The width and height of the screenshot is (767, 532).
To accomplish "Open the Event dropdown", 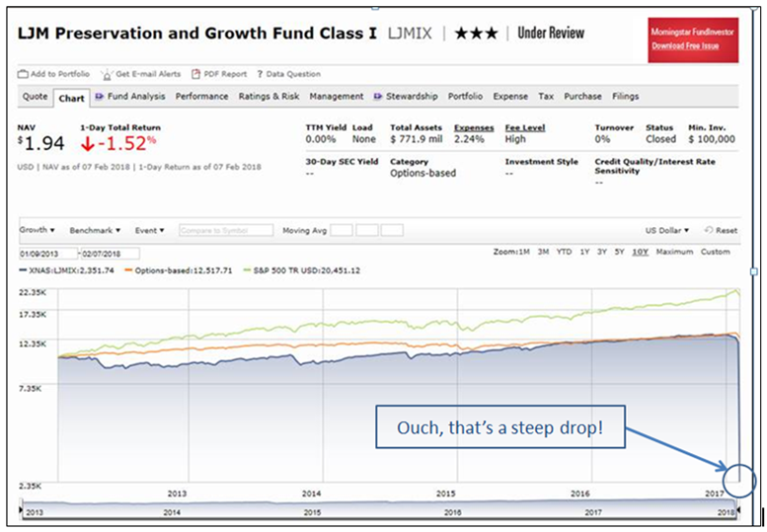I will click(x=150, y=230).
